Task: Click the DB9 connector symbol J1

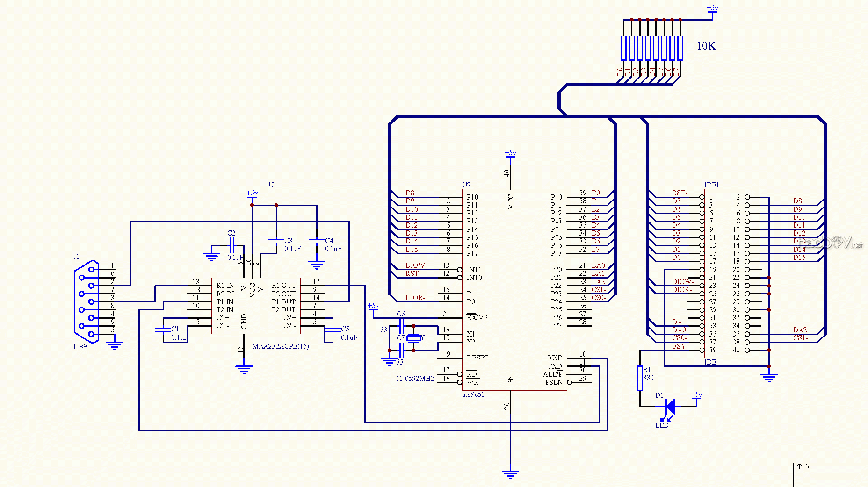Action: (87, 301)
